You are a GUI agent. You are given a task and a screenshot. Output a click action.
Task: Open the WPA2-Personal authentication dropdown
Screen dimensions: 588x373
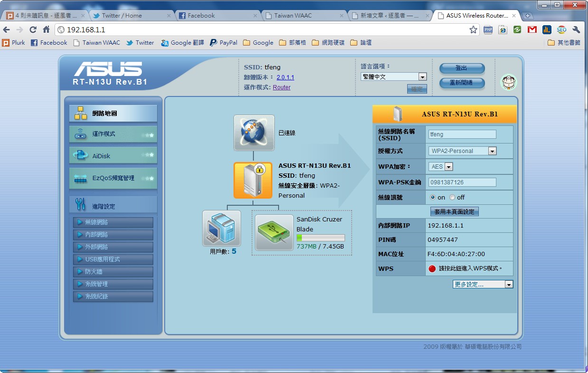[x=463, y=151]
